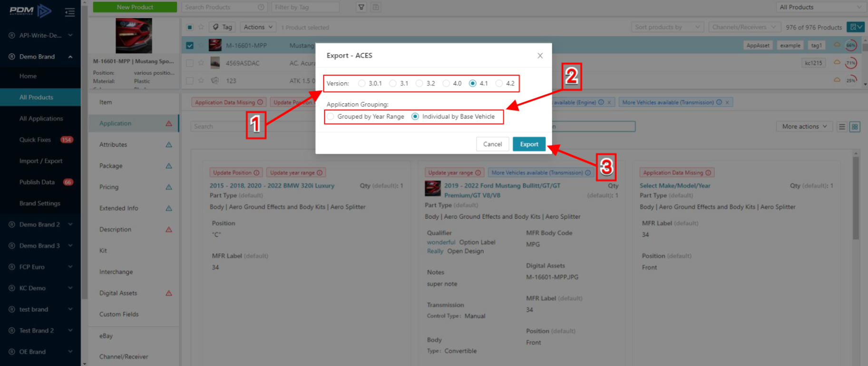Click the warning triangle next to Digital Assets
The image size is (868, 366).
pos(169,293)
